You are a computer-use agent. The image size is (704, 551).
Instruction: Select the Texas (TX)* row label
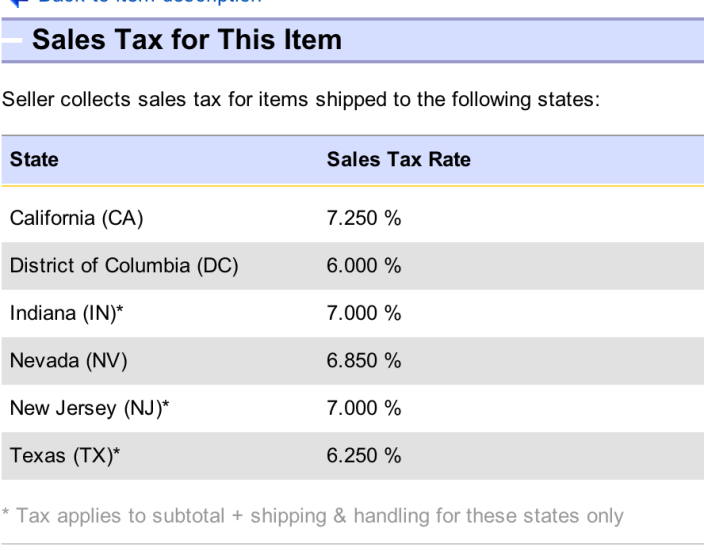click(x=65, y=456)
